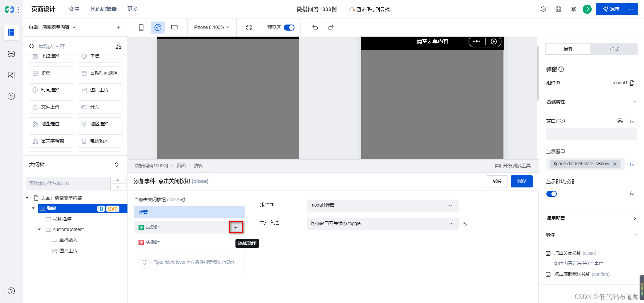Bind data source for 窗口内容
Screen dimensions: 644x303
[620, 121]
